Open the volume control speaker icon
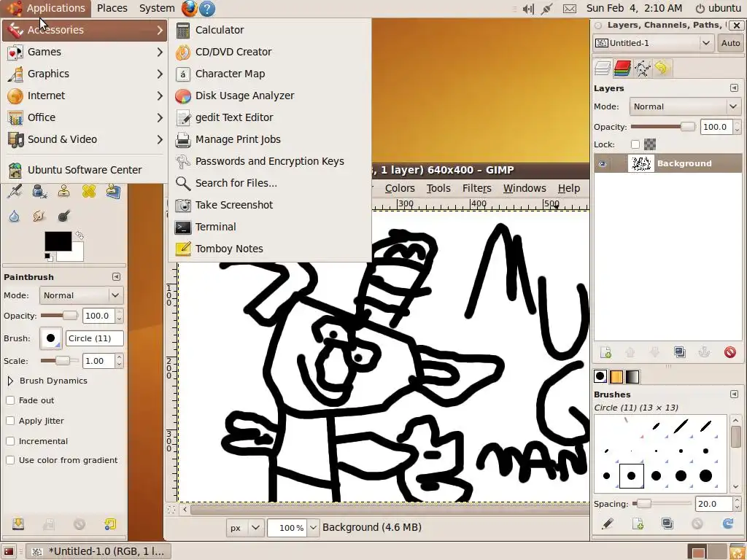The image size is (747, 560). (528, 9)
